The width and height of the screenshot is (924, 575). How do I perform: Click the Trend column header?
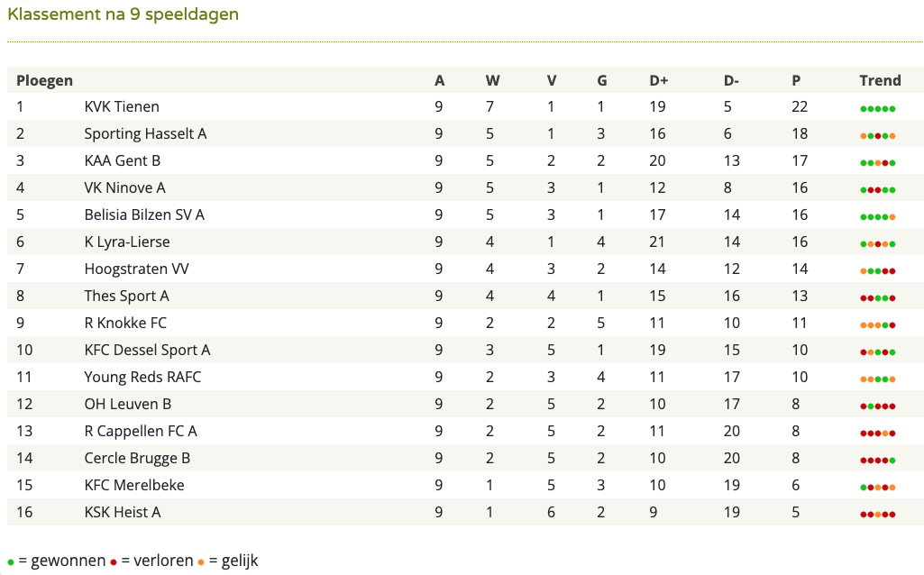(x=880, y=81)
